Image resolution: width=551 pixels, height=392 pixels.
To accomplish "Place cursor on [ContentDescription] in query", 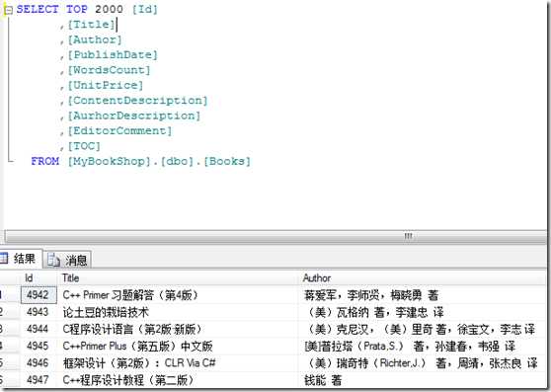I will pos(138,101).
